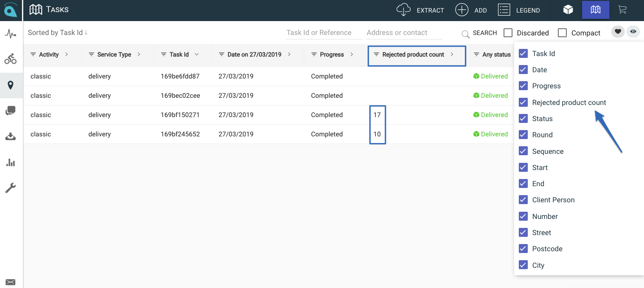This screenshot has height=288, width=644.
Task: Uncheck the Task Id column checkbox
Action: [523, 53]
